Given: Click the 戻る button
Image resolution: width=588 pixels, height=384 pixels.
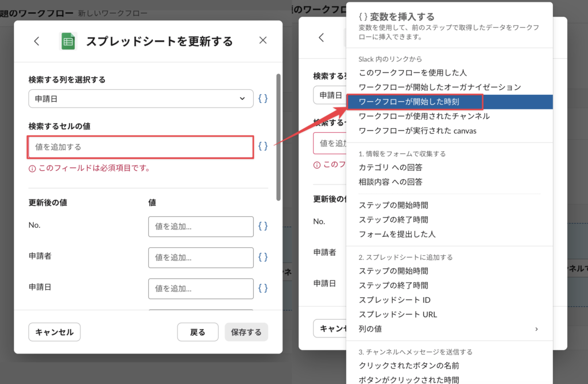Looking at the screenshot, I should point(198,332).
